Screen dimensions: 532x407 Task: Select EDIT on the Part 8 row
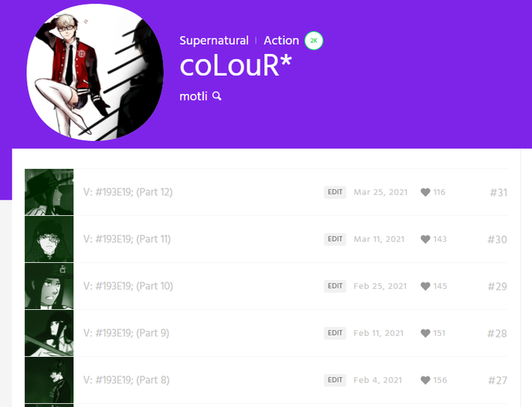pyautogui.click(x=335, y=380)
